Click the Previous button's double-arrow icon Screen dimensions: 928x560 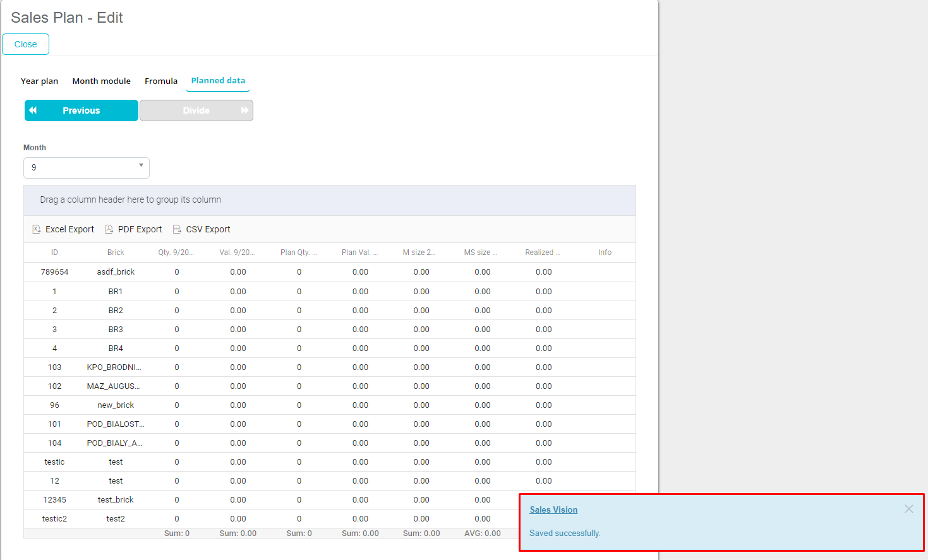33,110
